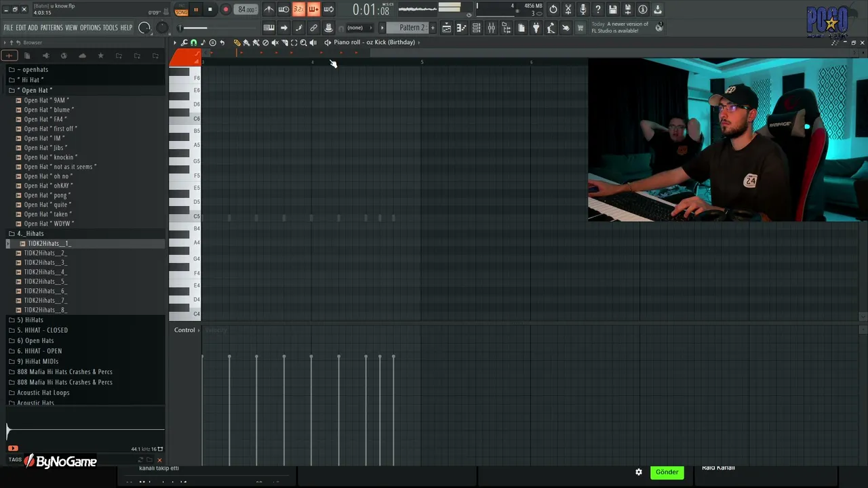
Task: Open the Piano roll window icon
Action: (461, 28)
